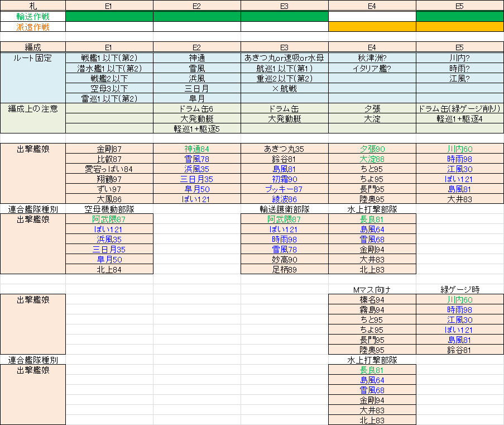Select cell ドラム缶(緑ゲージ削り)
The height and width of the screenshot is (425, 504).
point(460,108)
